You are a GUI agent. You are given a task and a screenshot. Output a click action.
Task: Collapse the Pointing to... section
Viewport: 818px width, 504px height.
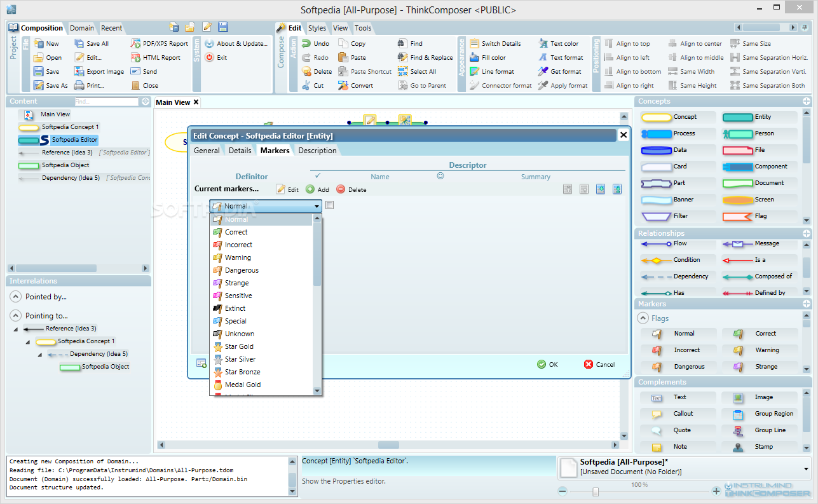point(15,316)
